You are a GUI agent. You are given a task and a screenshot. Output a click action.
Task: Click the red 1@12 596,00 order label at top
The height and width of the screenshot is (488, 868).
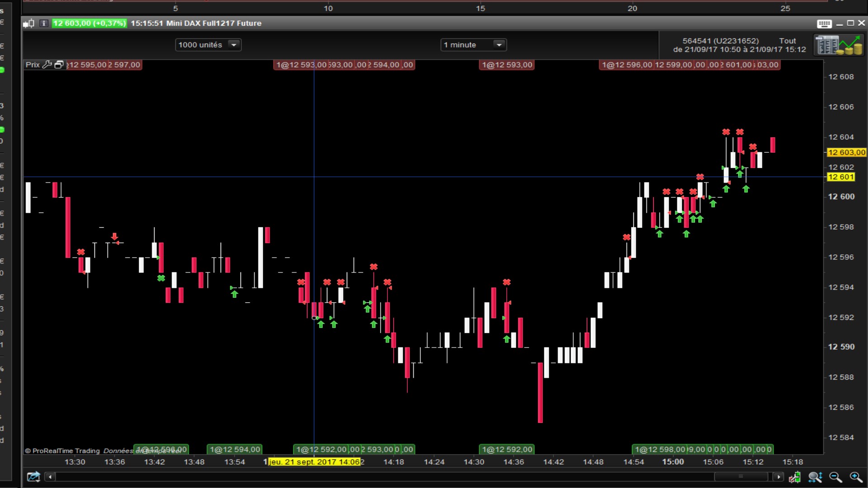pyautogui.click(x=627, y=65)
